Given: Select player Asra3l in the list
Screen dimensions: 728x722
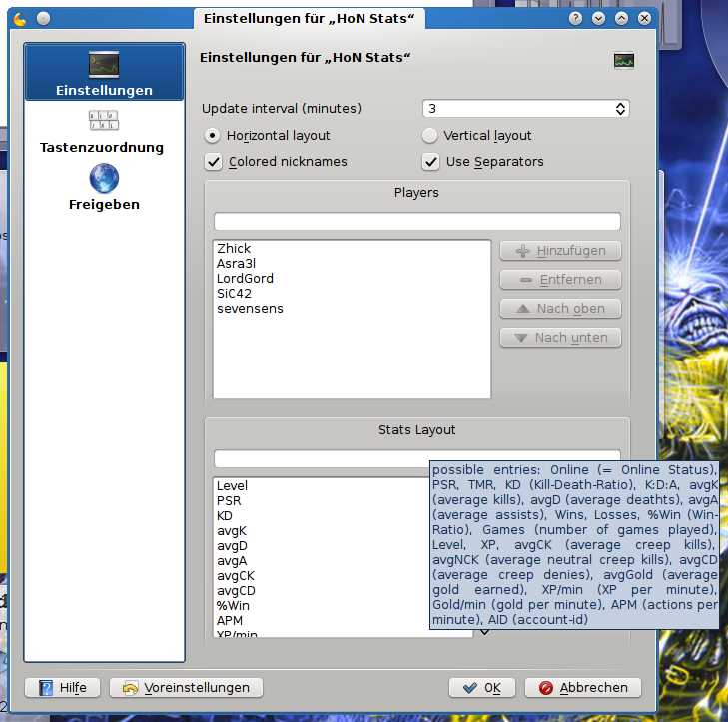Looking at the screenshot, I should [x=352, y=264].
